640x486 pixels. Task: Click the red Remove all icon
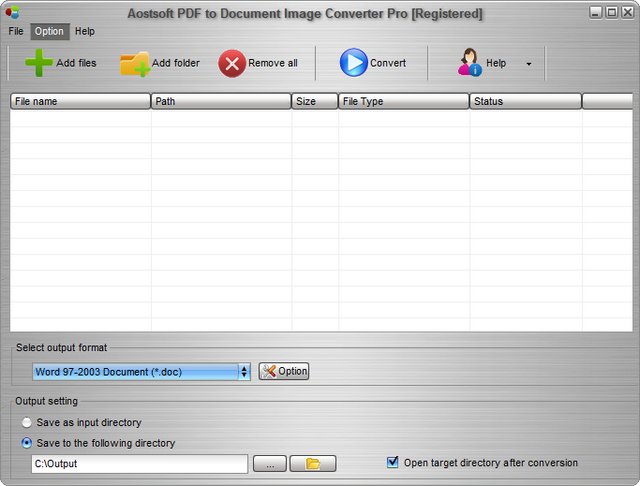[x=231, y=63]
